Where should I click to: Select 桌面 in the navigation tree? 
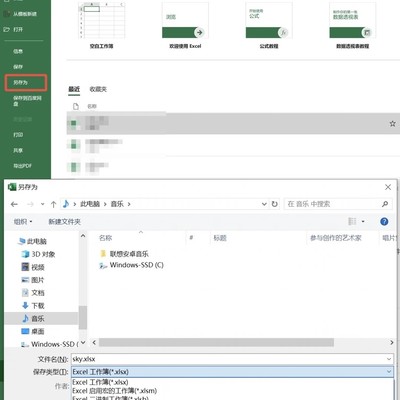click(33, 331)
